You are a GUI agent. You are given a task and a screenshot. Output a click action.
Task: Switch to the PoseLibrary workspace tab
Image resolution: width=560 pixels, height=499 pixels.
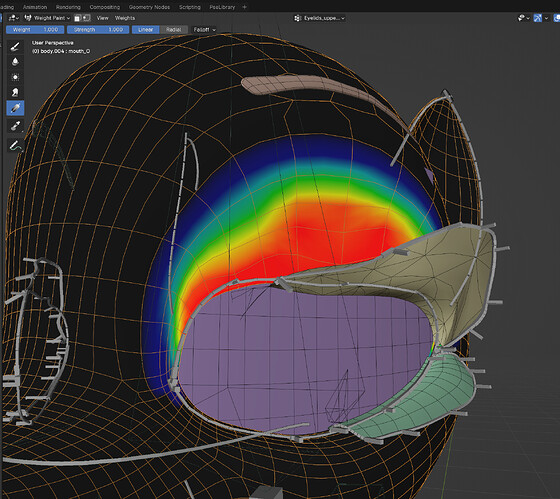[x=222, y=7]
